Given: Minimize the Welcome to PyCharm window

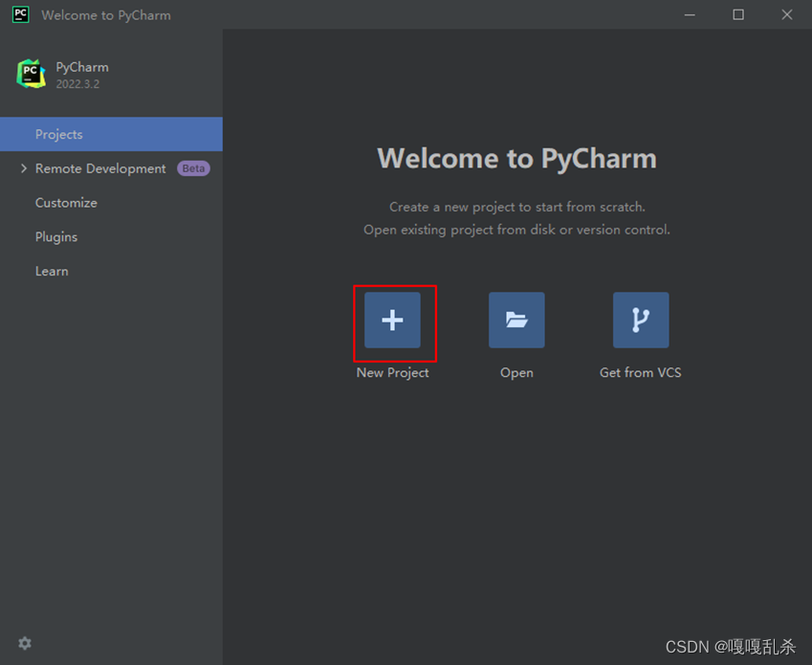Looking at the screenshot, I should click(690, 14).
